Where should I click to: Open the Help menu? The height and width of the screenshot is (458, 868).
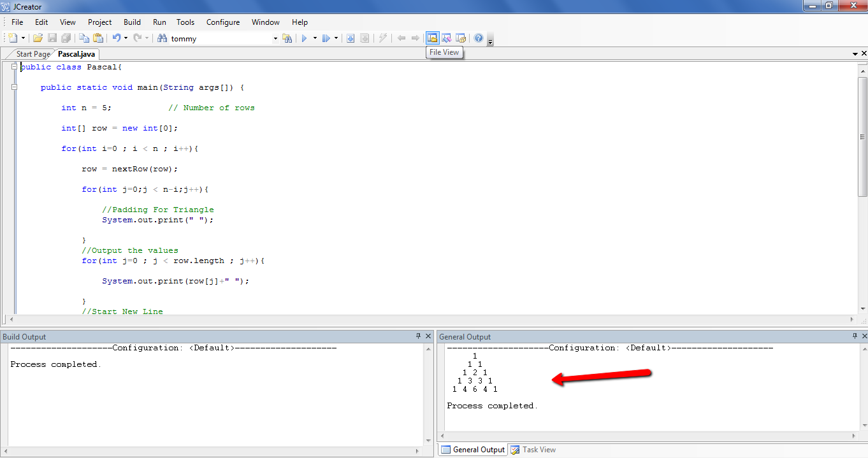click(300, 22)
